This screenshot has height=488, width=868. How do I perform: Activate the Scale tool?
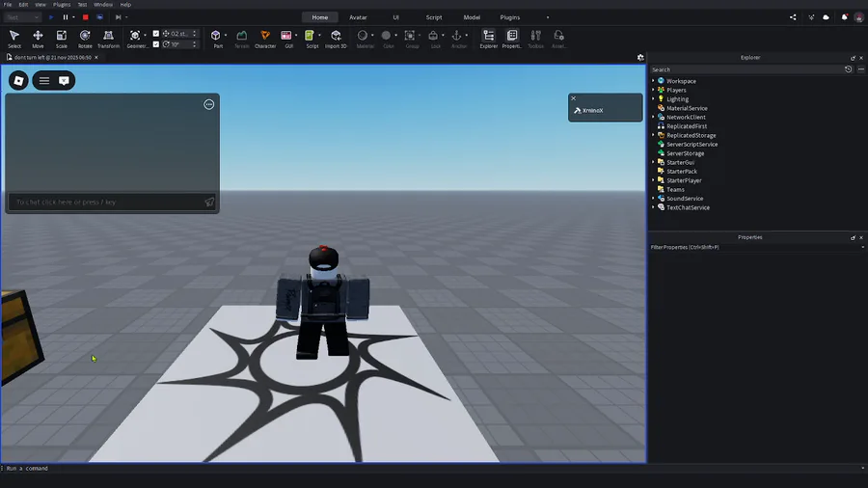point(62,39)
